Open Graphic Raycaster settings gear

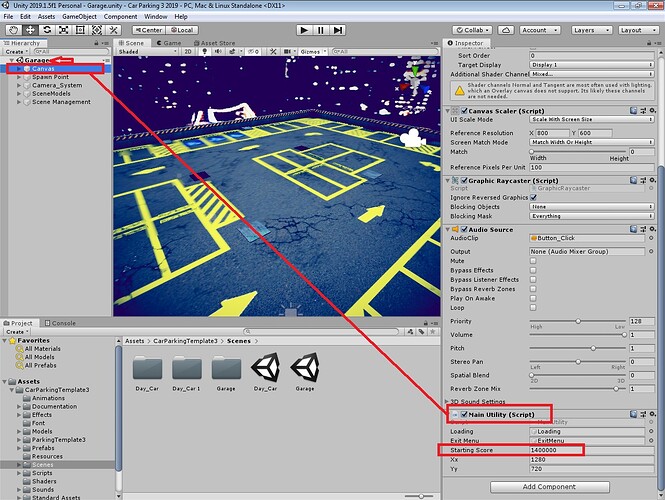653,180
